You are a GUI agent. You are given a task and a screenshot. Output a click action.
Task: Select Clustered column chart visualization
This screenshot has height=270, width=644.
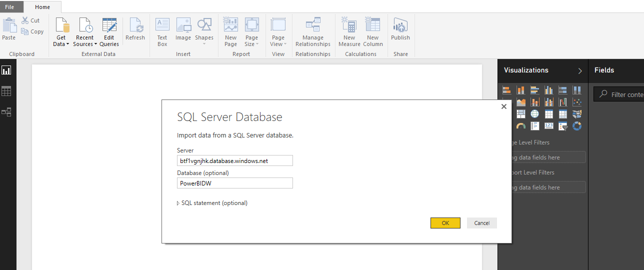click(x=549, y=90)
